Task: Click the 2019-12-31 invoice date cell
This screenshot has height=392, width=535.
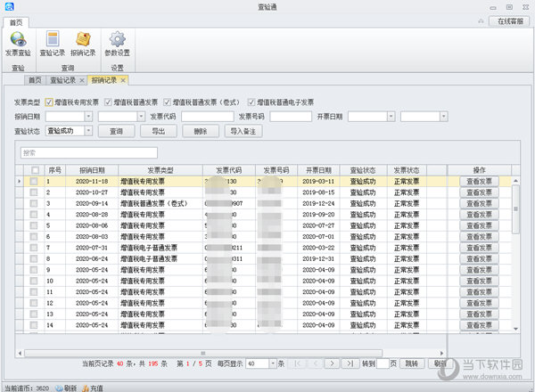Action: coord(318,258)
